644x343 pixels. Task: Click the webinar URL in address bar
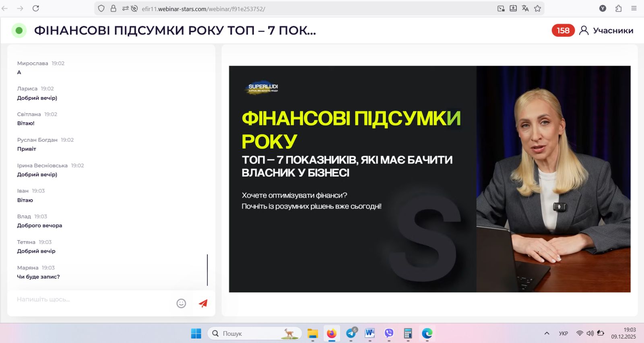point(203,9)
